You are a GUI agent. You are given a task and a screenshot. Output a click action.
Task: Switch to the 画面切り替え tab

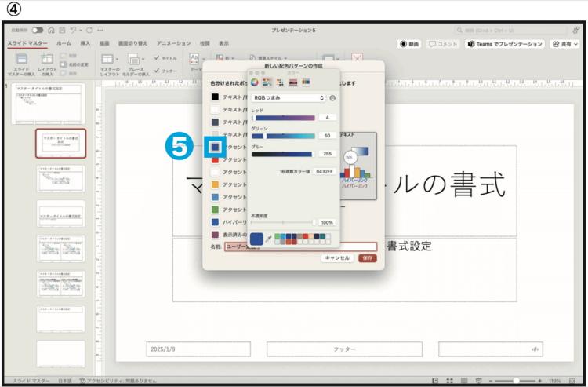point(132,43)
